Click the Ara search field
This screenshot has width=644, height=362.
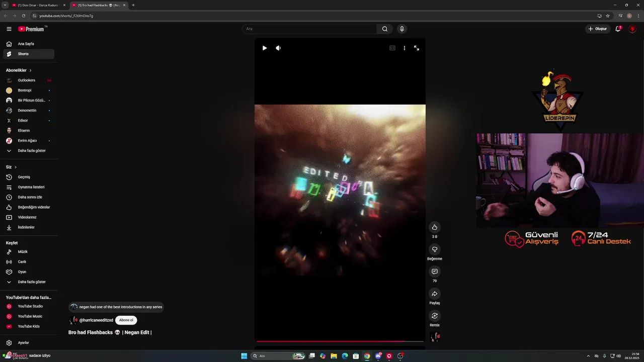[309, 29]
